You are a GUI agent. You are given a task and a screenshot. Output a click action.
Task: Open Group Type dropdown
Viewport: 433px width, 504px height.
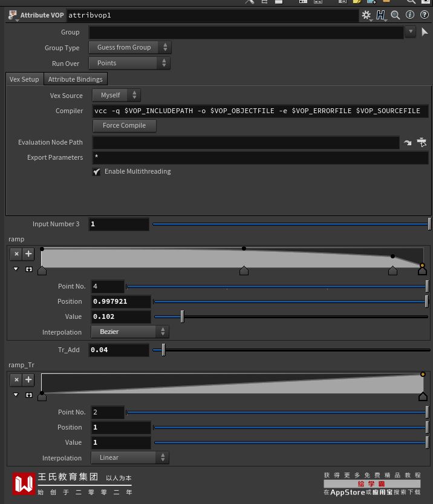coord(130,47)
